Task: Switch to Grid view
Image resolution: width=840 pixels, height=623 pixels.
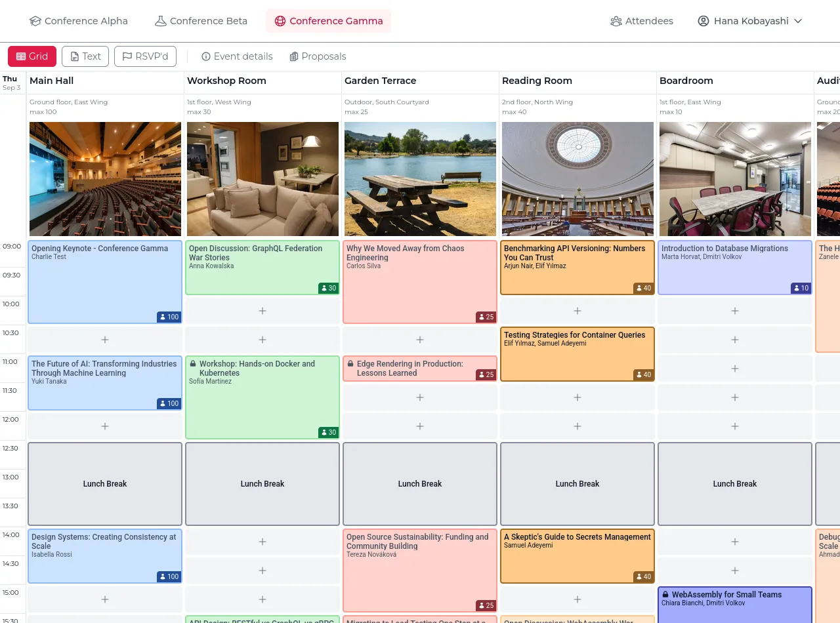Action: pos(32,56)
